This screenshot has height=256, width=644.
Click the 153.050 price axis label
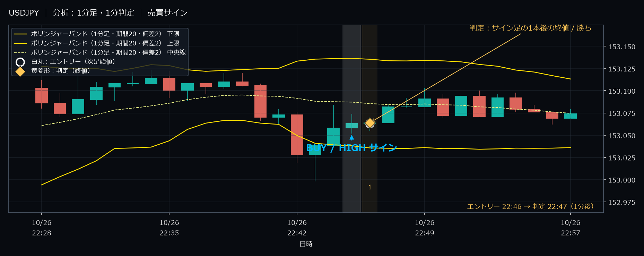(622, 136)
